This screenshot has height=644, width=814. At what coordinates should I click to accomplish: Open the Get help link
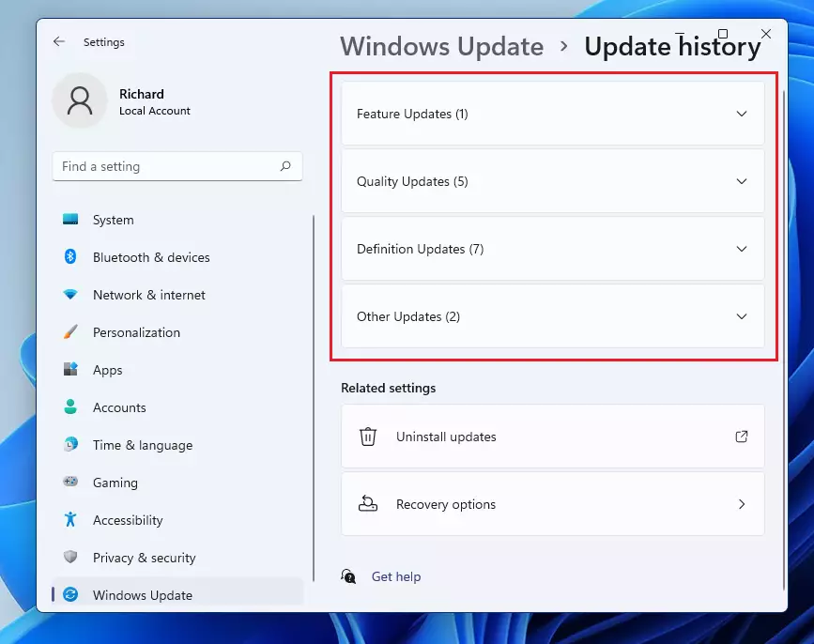(x=396, y=576)
